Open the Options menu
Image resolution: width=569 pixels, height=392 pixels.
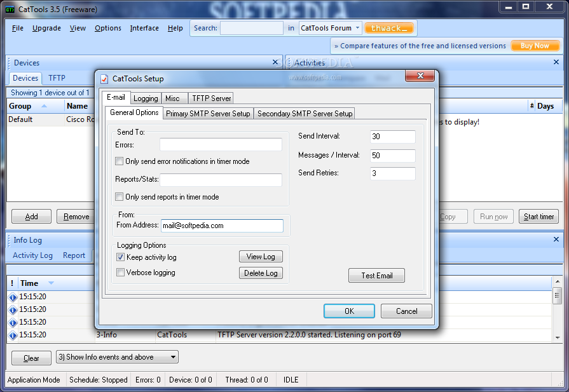tap(108, 28)
